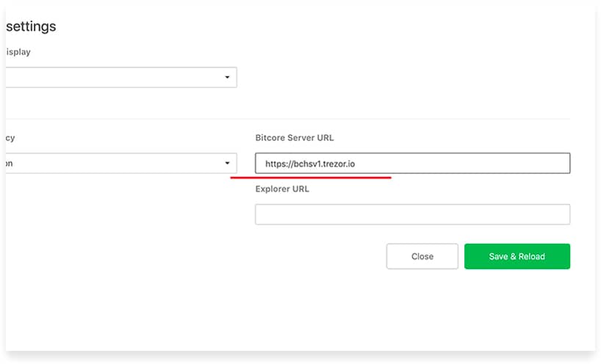
Task: Click the 'settings' heading text
Action: pos(31,26)
